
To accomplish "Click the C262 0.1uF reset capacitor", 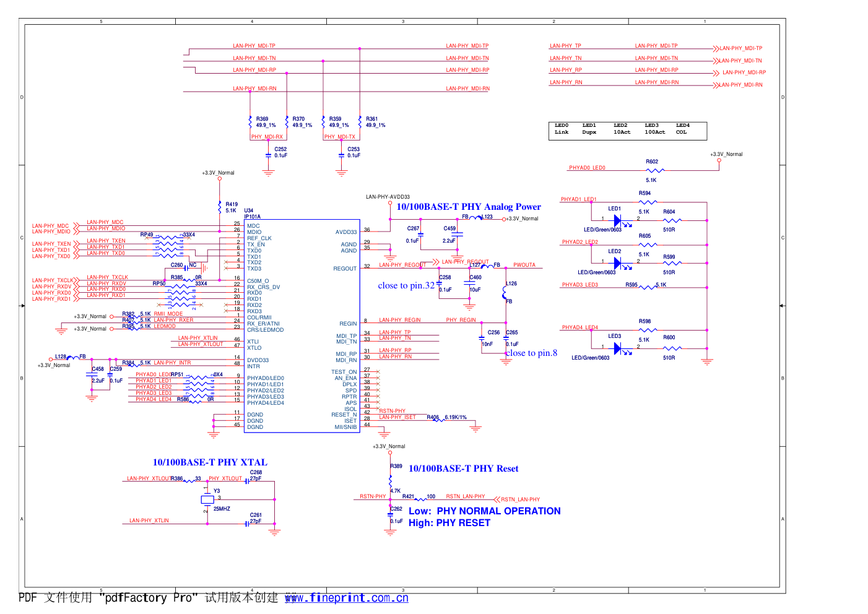I will (x=390, y=514).
